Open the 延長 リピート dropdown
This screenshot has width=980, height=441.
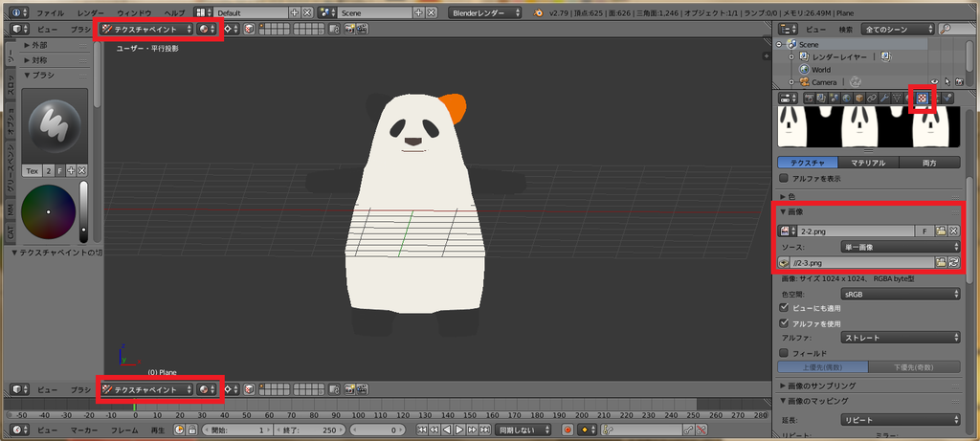pyautogui.click(x=900, y=420)
